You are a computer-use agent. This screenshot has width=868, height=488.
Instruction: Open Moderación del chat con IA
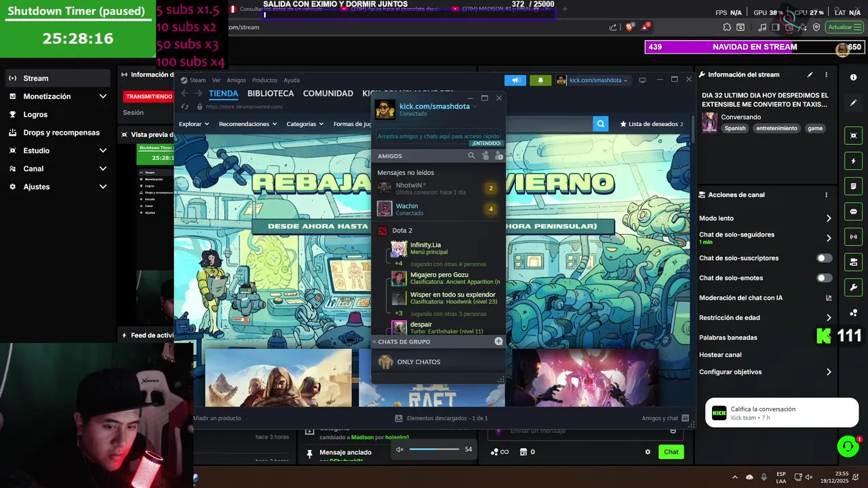point(766,298)
